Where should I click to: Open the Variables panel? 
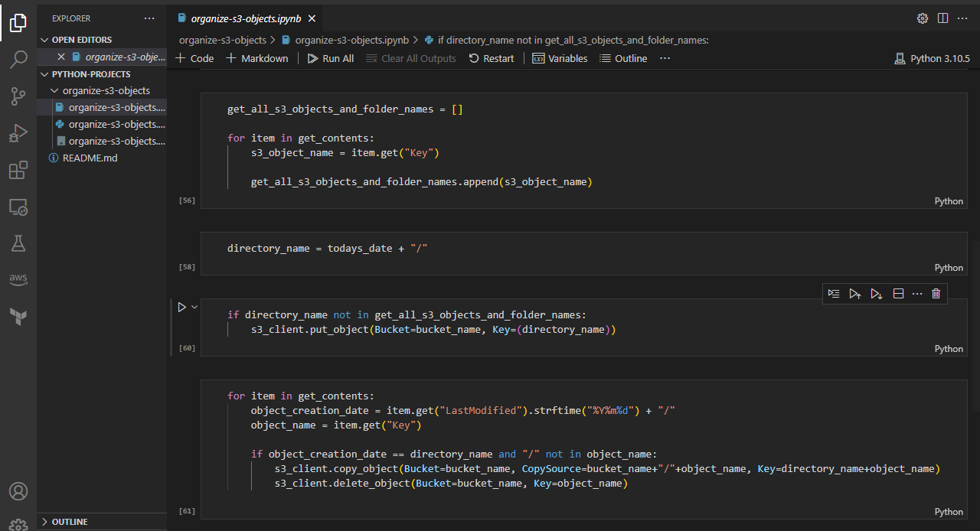click(x=560, y=58)
